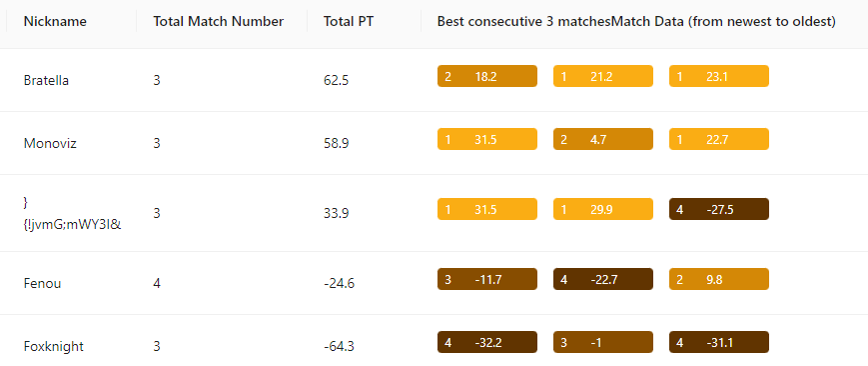Image resolution: width=868 pixels, height=366 pixels.
Task: Select Bratella's match badge showing 21.2
Action: (603, 76)
